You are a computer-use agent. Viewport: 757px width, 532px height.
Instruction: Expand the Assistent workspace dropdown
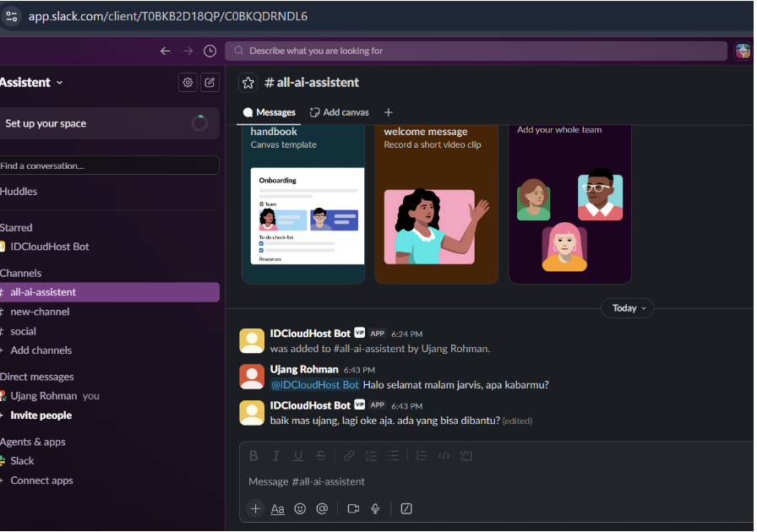coord(31,83)
